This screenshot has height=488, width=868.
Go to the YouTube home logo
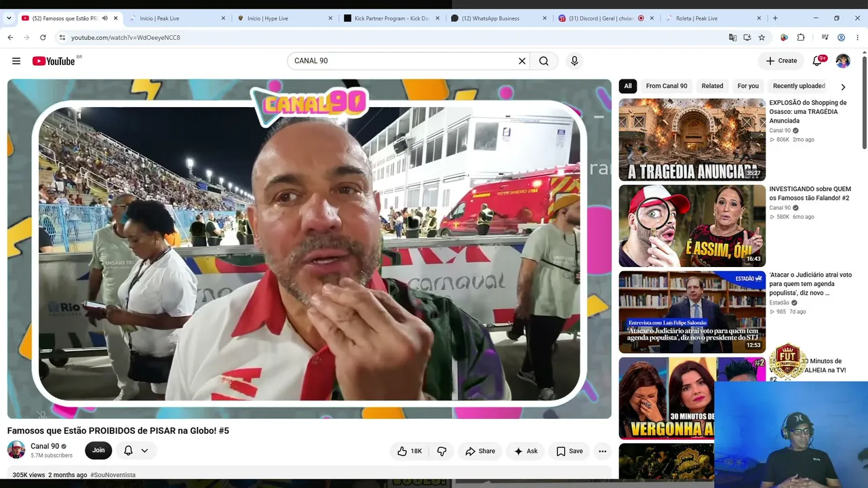coord(54,61)
